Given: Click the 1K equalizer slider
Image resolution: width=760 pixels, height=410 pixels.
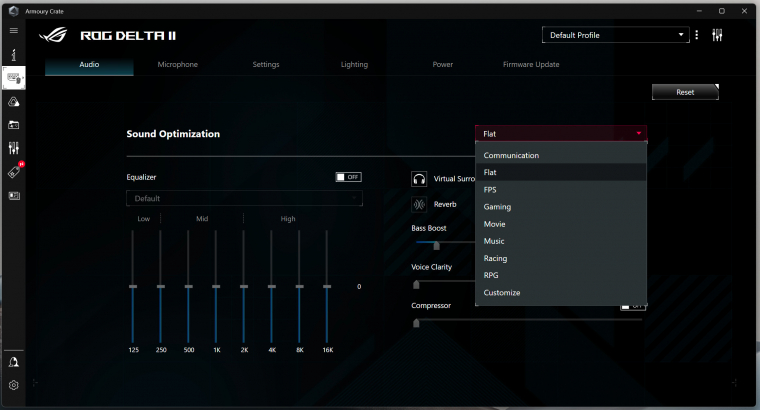Looking at the screenshot, I should (216, 286).
